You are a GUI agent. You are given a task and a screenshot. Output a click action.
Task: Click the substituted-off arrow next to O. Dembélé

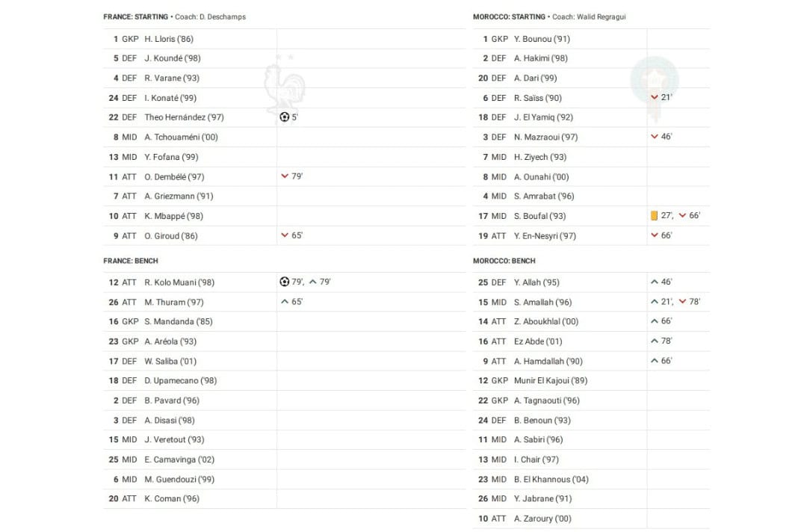coord(285,176)
